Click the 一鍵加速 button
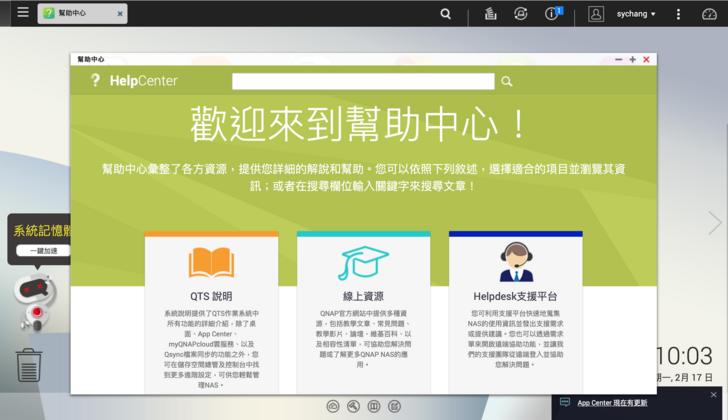The width and height of the screenshot is (728, 420). click(43, 251)
